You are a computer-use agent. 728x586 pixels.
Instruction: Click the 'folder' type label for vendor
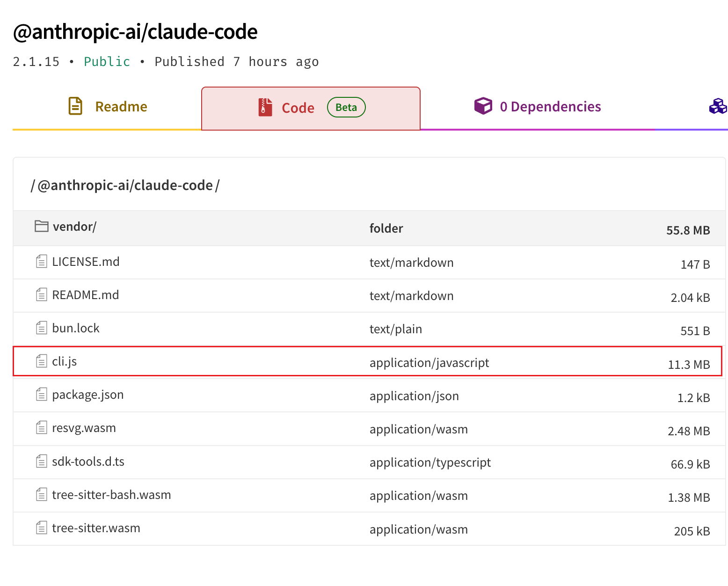(x=386, y=228)
